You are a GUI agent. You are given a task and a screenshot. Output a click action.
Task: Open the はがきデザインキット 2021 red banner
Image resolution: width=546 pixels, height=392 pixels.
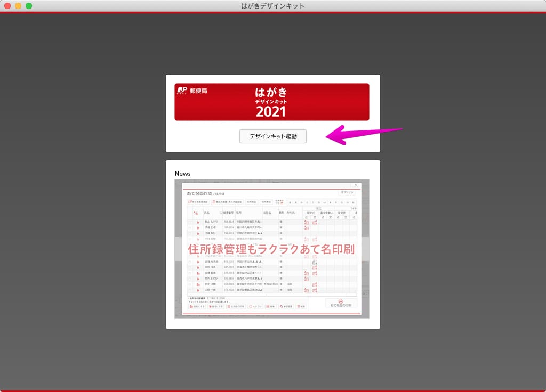pos(271,102)
